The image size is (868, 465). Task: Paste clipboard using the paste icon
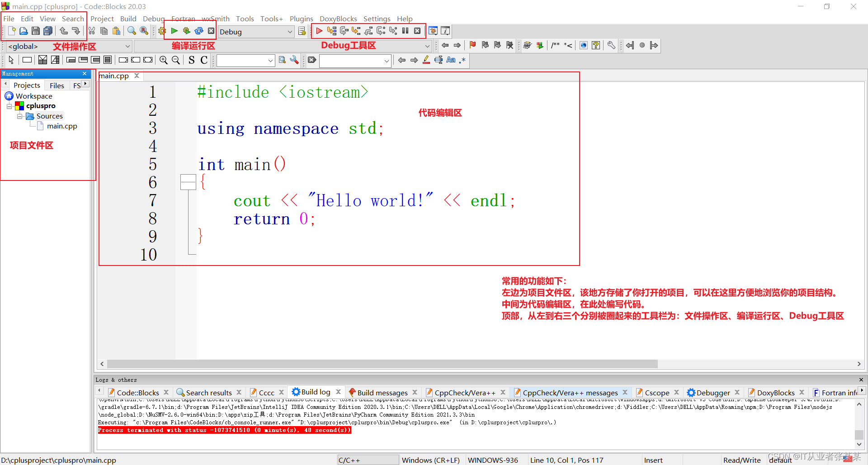(116, 31)
